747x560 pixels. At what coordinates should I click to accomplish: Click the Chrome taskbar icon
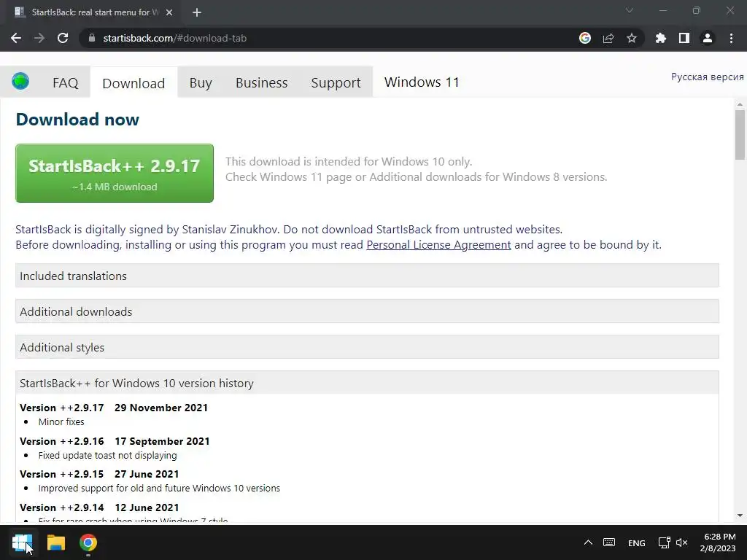[88, 542]
